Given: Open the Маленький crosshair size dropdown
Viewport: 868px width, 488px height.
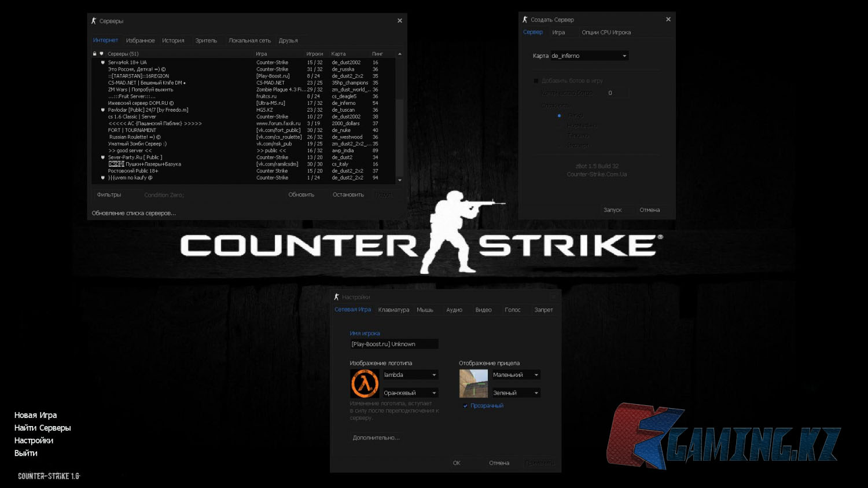Looking at the screenshot, I should click(516, 375).
